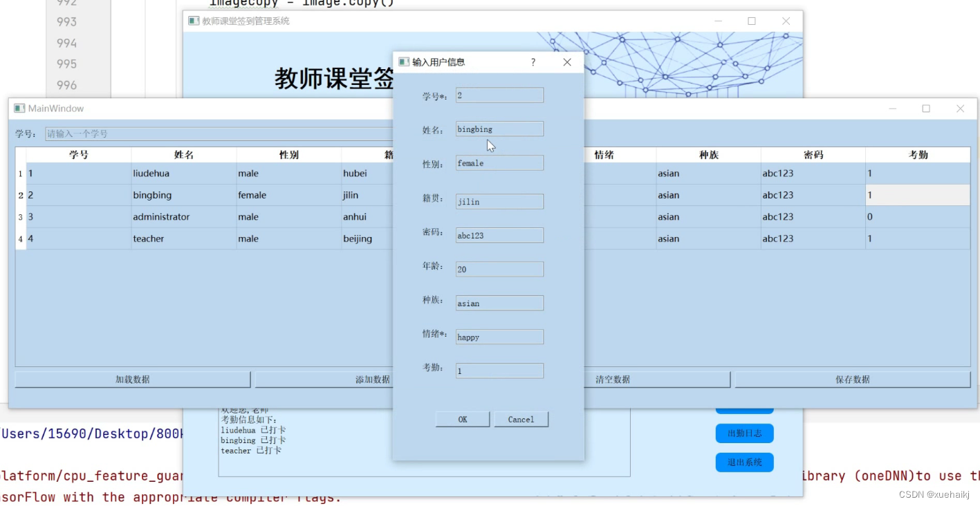Click the 姓名 column header
Image resolution: width=980 pixels, height=506 pixels.
pyautogui.click(x=183, y=153)
